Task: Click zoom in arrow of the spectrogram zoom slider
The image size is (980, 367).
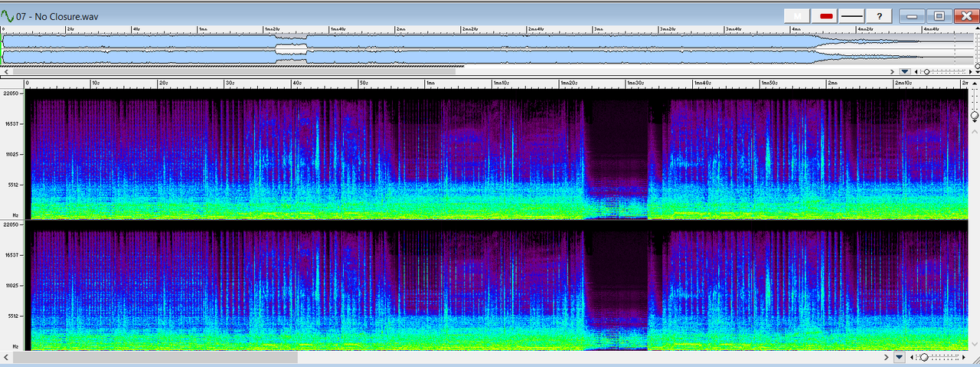Action: [964, 357]
